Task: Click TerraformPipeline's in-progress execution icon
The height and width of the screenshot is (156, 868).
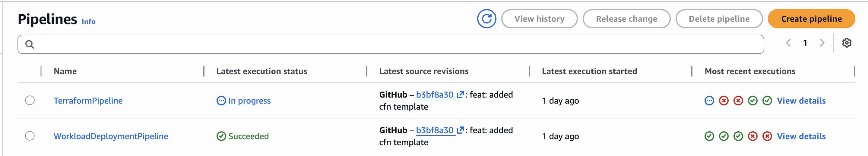Action: (x=709, y=101)
